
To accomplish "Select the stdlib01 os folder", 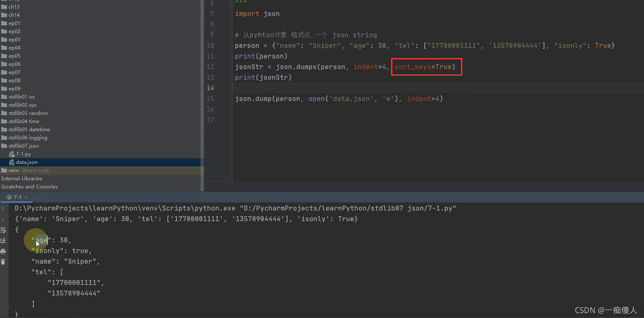I will pyautogui.click(x=22, y=97).
